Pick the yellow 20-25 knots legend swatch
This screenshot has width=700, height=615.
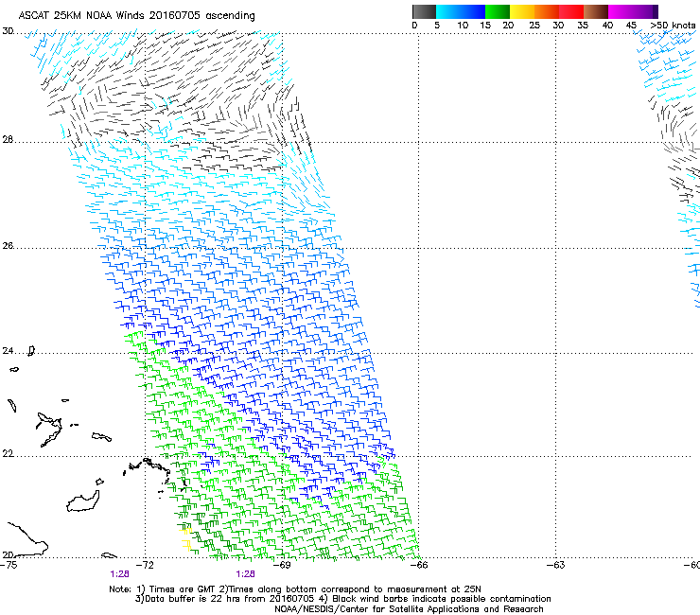click(x=522, y=11)
